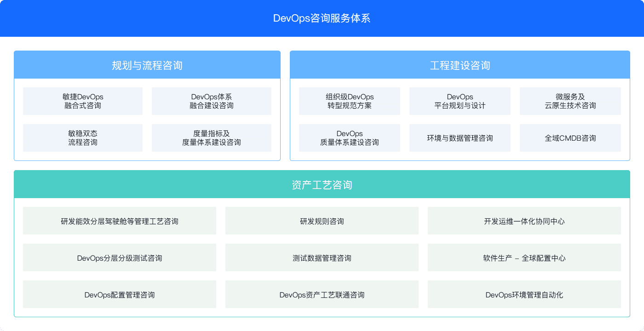Click 度量指标及度量体系建设咨询
Image resolution: width=644 pixels, height=331 pixels.
tap(212, 137)
